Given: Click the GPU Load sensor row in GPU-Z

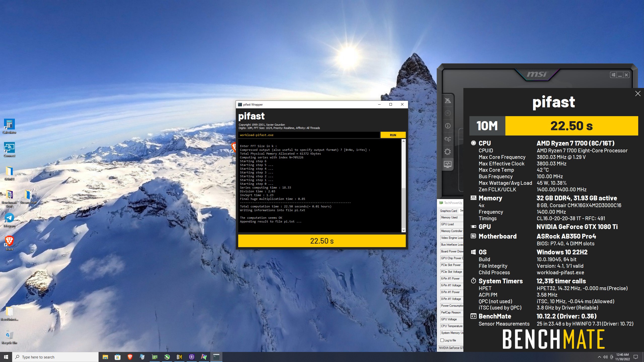Looking at the screenshot, I should pyautogui.click(x=452, y=224).
